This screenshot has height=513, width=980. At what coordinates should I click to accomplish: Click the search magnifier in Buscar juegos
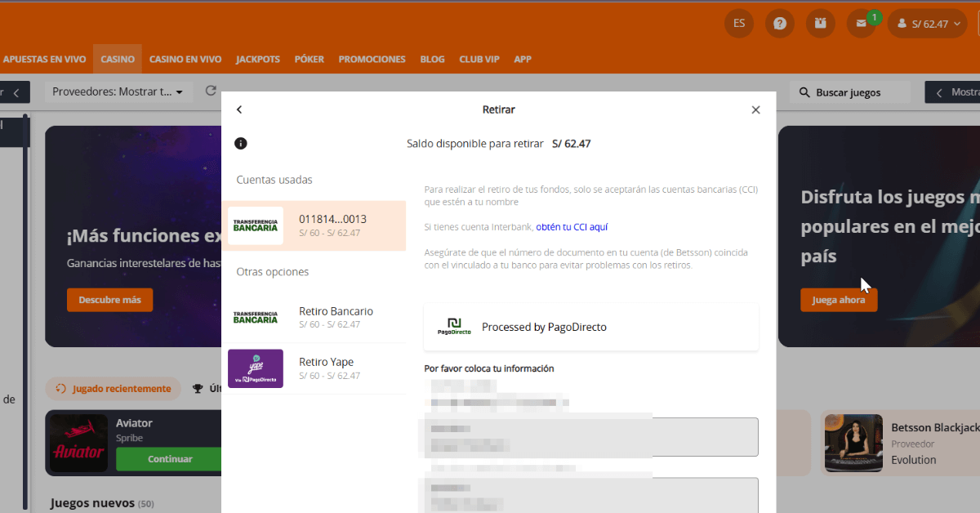pyautogui.click(x=804, y=92)
